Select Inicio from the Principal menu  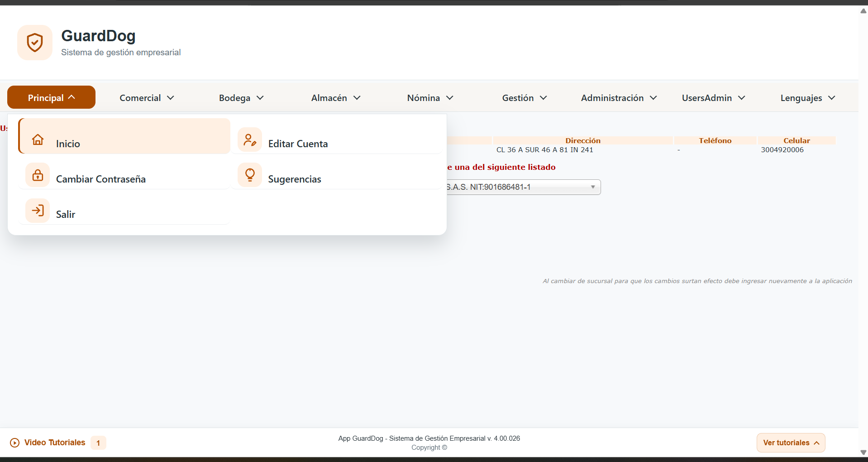coord(124,136)
